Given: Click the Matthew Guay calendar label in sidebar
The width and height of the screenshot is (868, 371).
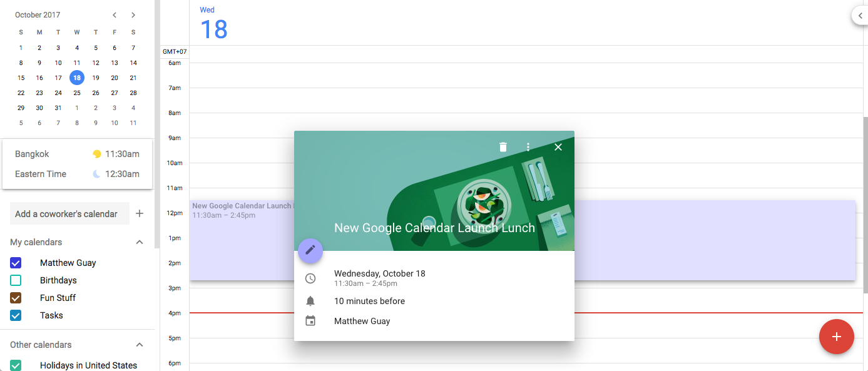Looking at the screenshot, I should pos(68,263).
